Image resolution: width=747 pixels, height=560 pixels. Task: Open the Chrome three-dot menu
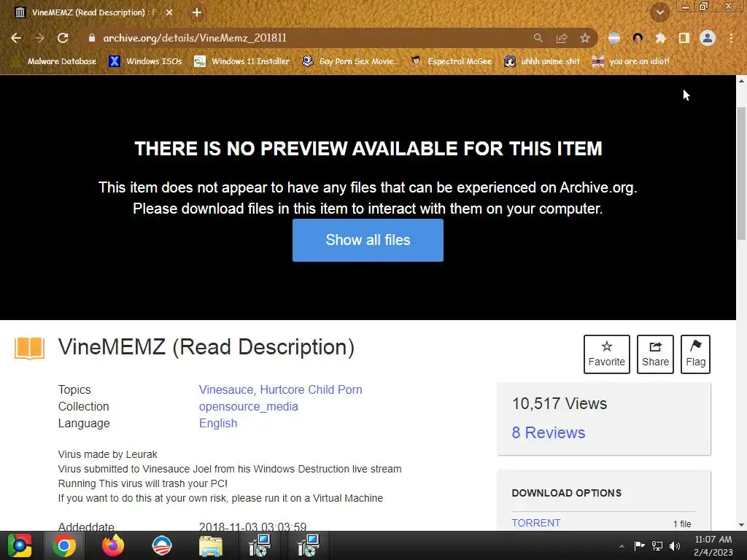point(731,38)
